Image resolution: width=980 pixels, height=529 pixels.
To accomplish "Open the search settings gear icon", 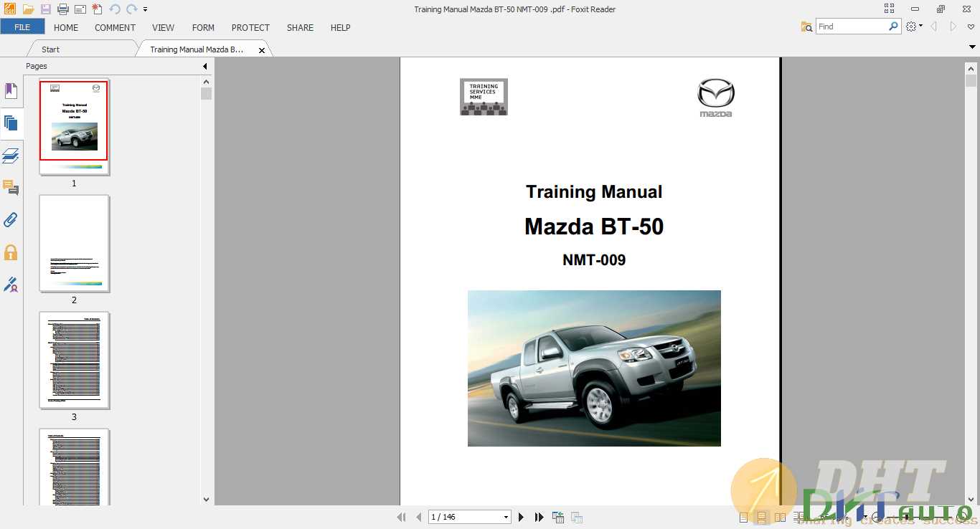I will click(x=911, y=27).
